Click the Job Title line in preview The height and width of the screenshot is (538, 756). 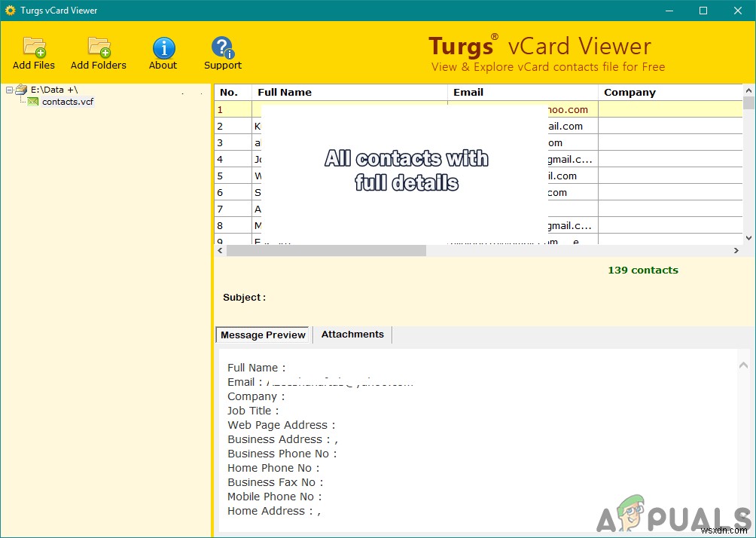pos(253,411)
